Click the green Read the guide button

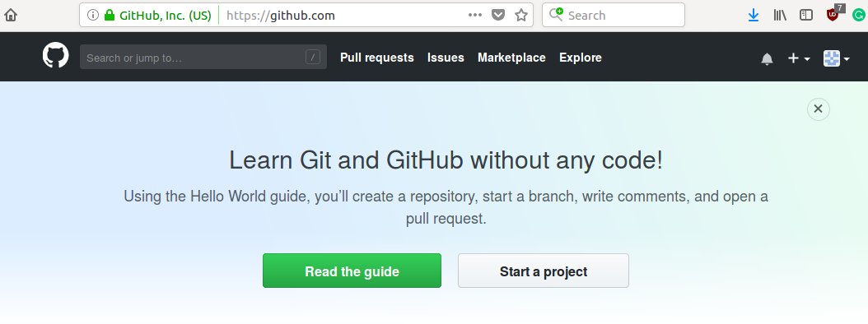click(x=352, y=271)
